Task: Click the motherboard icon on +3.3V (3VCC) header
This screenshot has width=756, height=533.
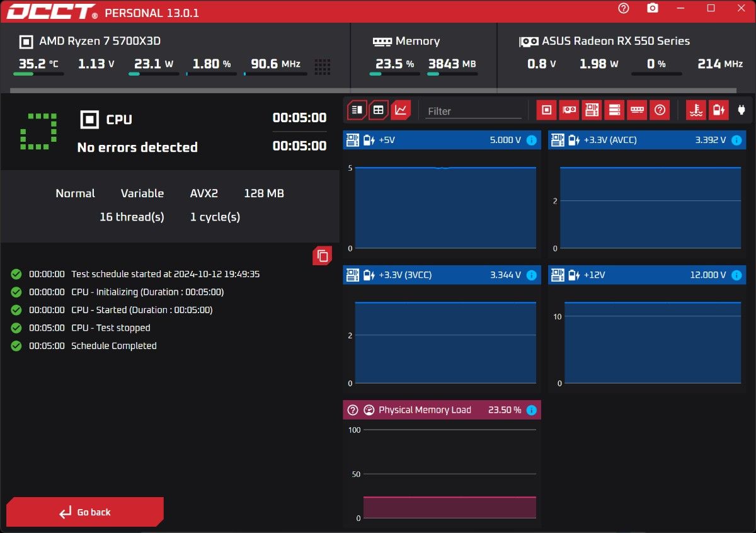Action: [x=353, y=275]
